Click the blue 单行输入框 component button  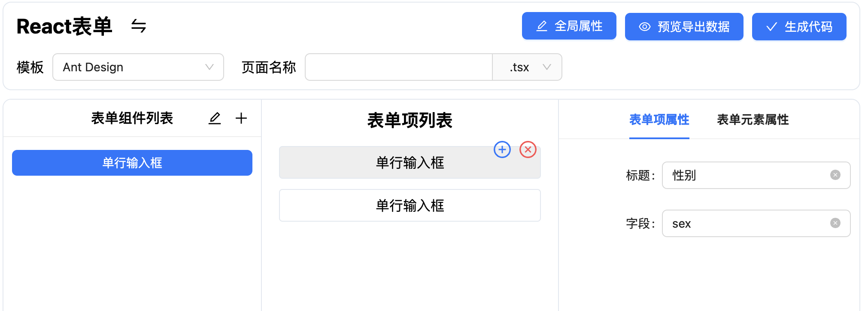[132, 163]
